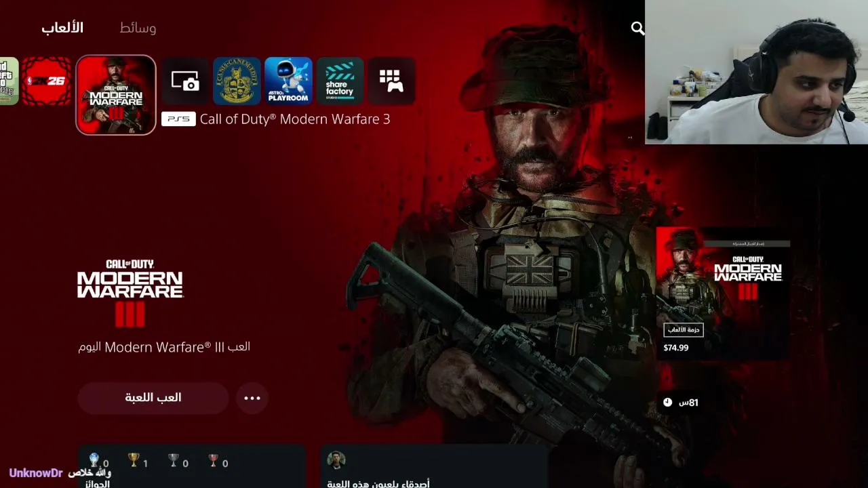Open the Modern Warfare III store bundle card
The height and width of the screenshot is (488, 868).
click(x=723, y=293)
